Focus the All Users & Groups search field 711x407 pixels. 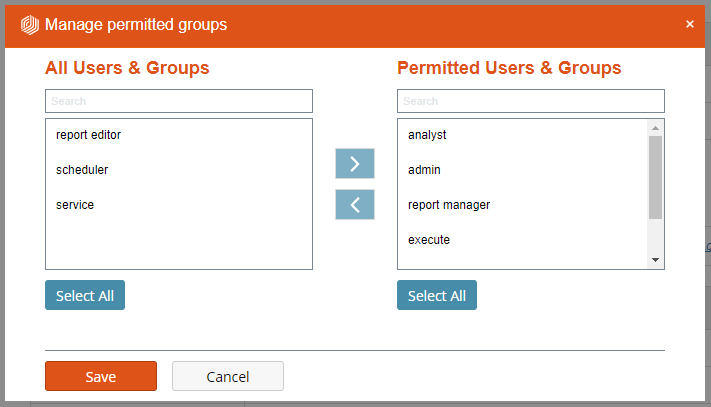click(179, 101)
